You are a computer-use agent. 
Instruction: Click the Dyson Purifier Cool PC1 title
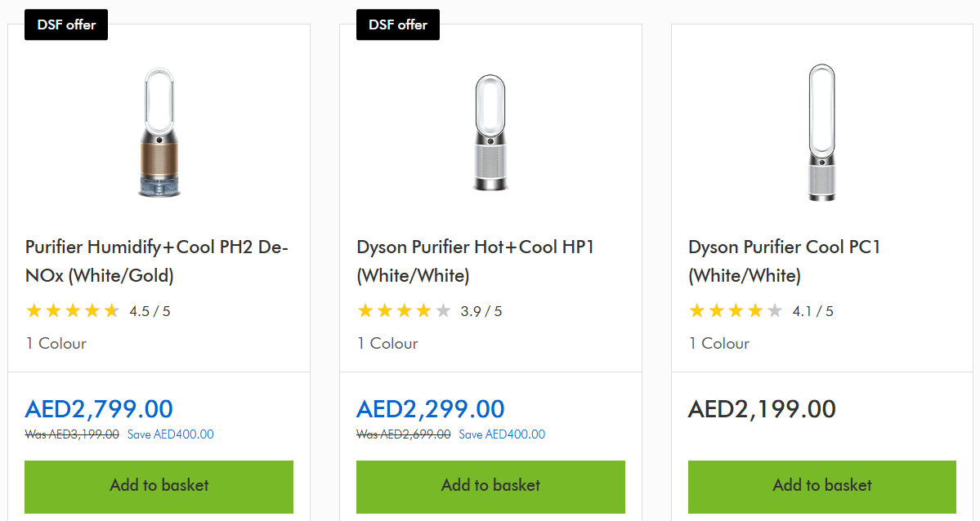point(784,261)
